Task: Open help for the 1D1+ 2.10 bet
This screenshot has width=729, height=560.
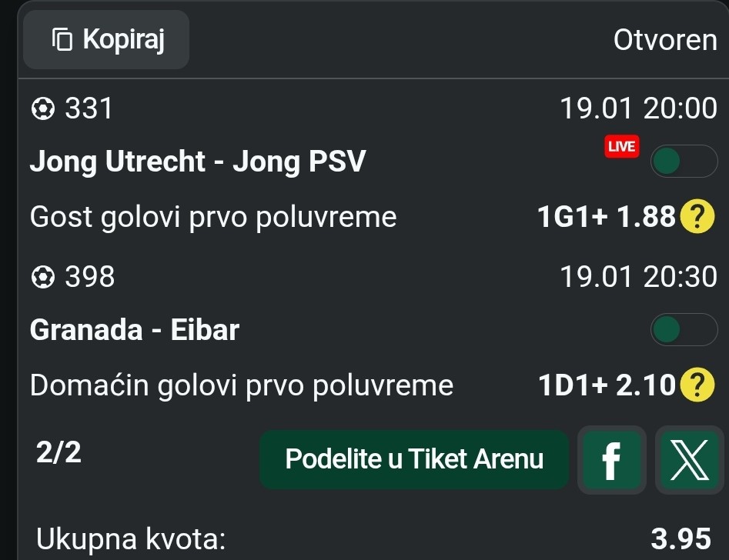Action: pyautogui.click(x=697, y=385)
